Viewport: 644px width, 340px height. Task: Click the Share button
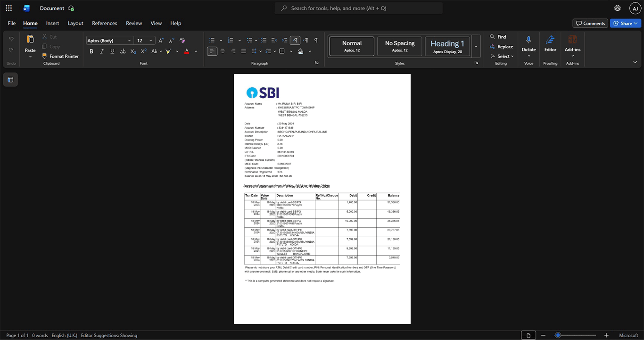pyautogui.click(x=626, y=23)
